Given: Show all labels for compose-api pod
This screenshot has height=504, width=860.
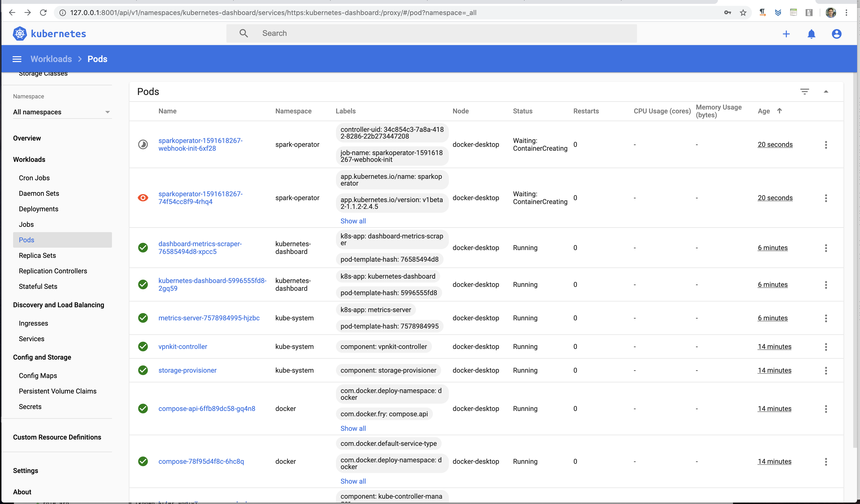Looking at the screenshot, I should pyautogui.click(x=353, y=428).
